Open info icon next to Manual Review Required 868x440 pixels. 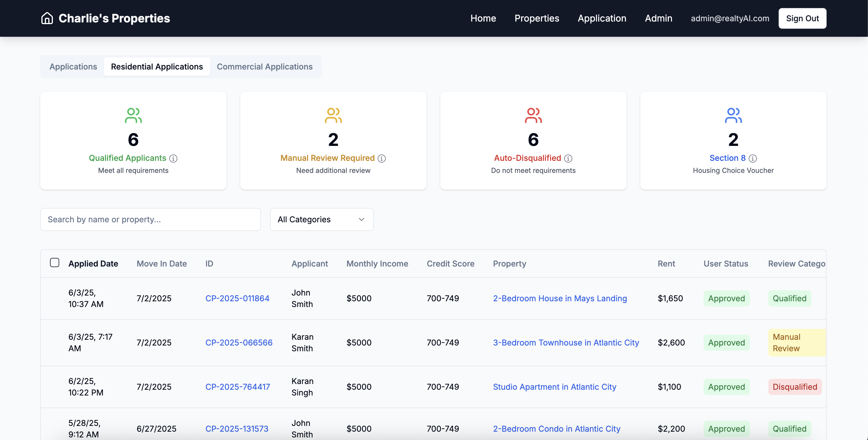pyautogui.click(x=381, y=158)
